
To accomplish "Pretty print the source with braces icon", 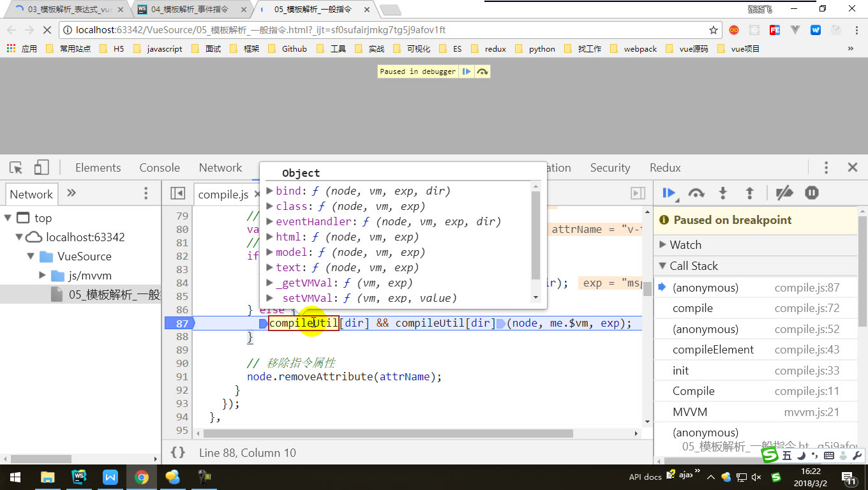I will pyautogui.click(x=178, y=452).
